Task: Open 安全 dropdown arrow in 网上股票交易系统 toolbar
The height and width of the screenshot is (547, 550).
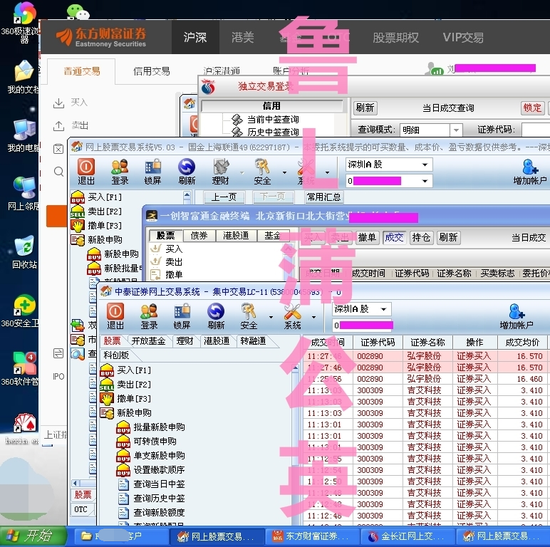Action: 284,172
